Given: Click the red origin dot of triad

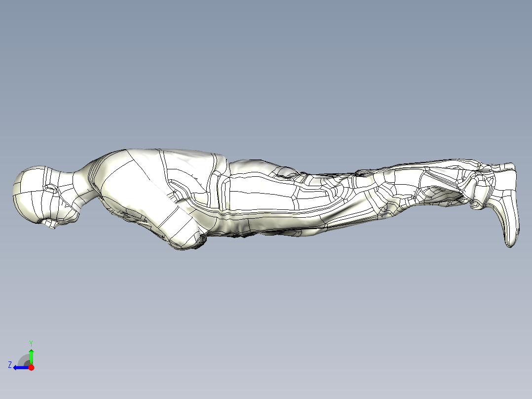Looking at the screenshot, I should click(x=32, y=367).
